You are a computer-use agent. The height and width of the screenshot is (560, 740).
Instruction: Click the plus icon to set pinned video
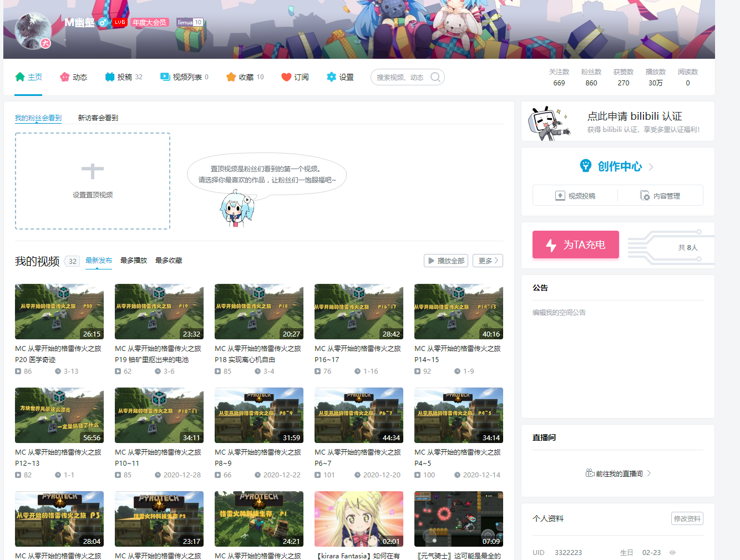93,171
